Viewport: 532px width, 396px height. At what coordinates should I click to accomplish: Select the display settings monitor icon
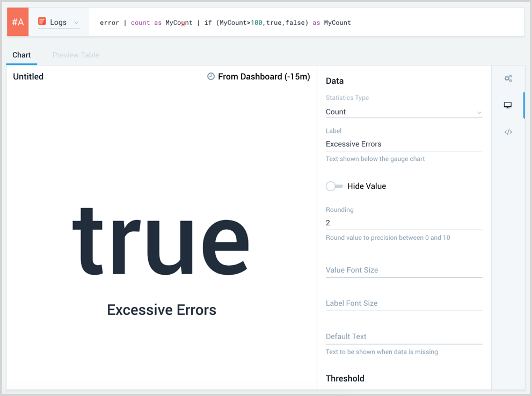(x=508, y=105)
